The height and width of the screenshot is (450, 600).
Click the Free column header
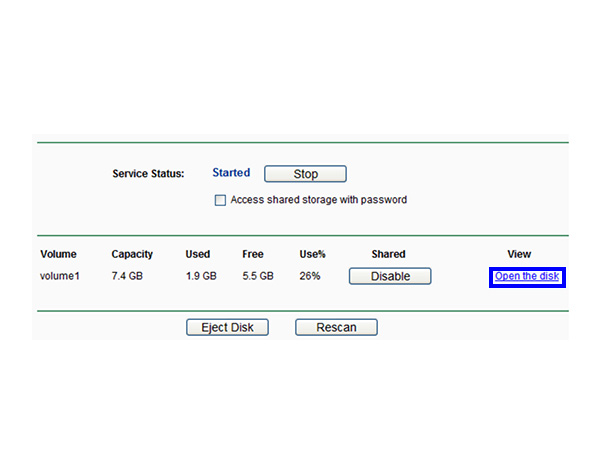(x=253, y=254)
